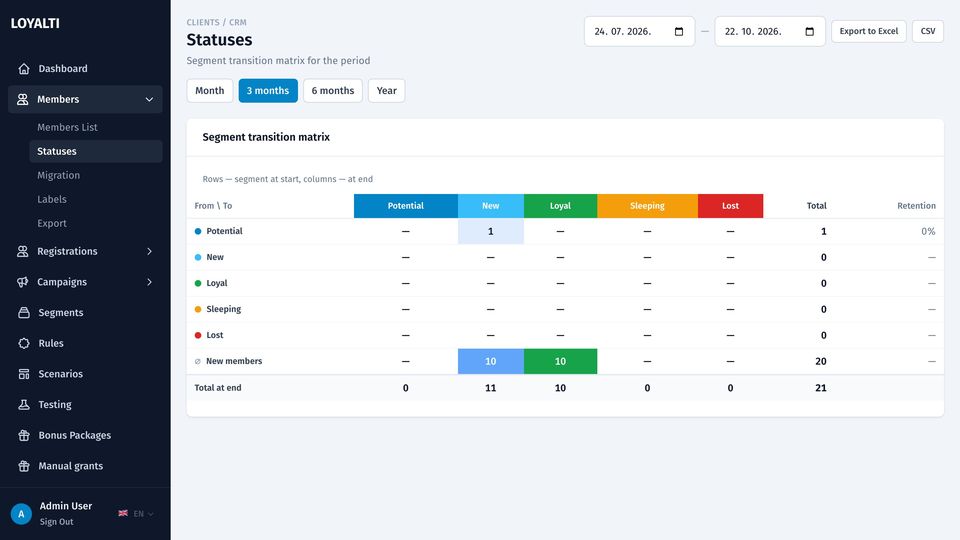
Task: Click the blue Potential column header
Action: tap(405, 206)
